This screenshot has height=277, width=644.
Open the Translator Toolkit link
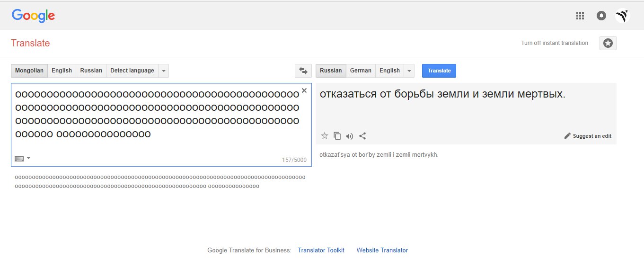321,250
